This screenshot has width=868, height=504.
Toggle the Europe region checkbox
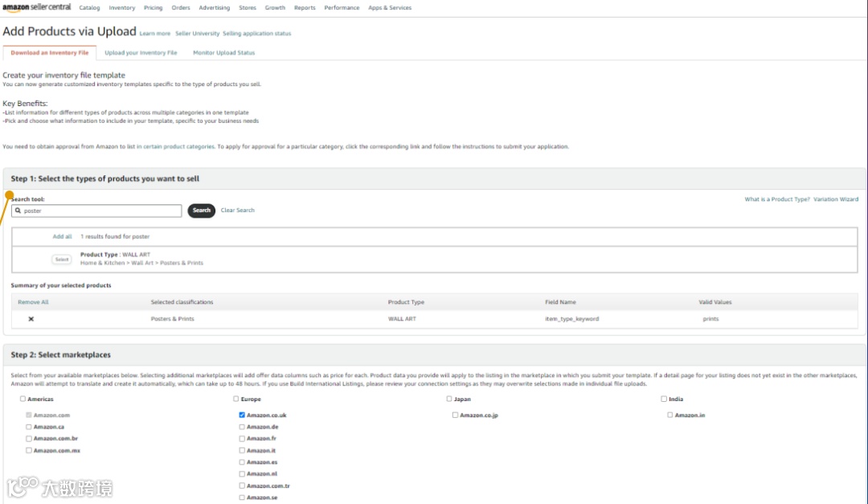[235, 399]
